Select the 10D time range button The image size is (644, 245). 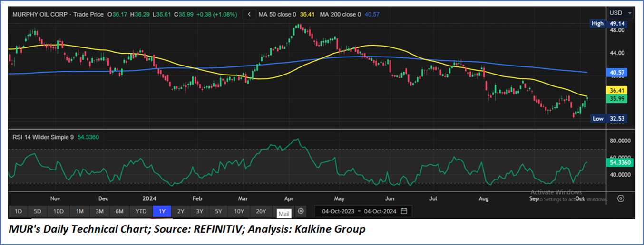tap(59, 211)
